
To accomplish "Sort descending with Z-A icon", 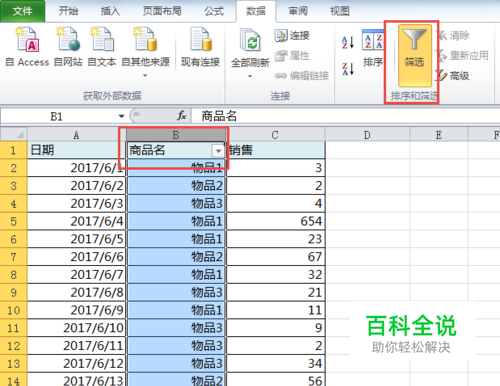I will point(348,69).
